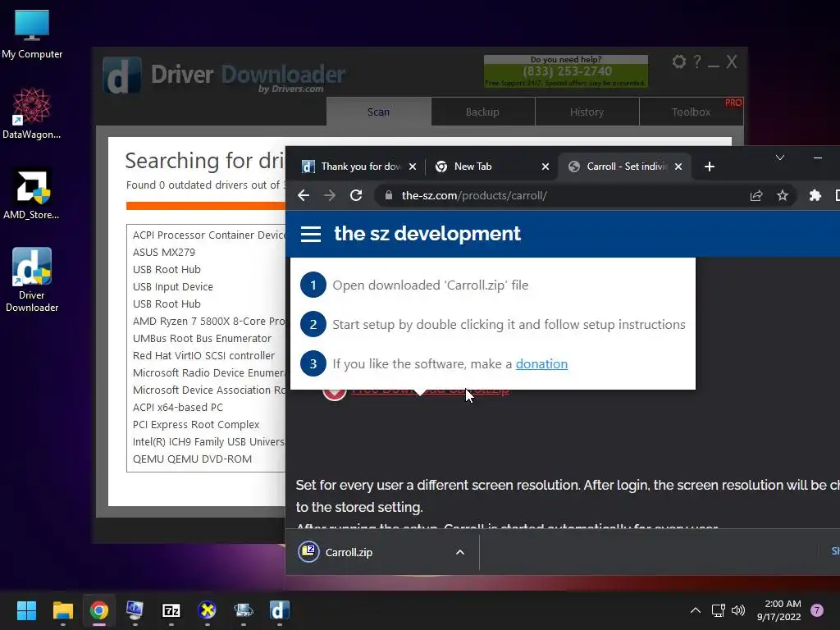Open the History tab in Driver Downloader
This screenshot has height=630, width=840.
(587, 112)
